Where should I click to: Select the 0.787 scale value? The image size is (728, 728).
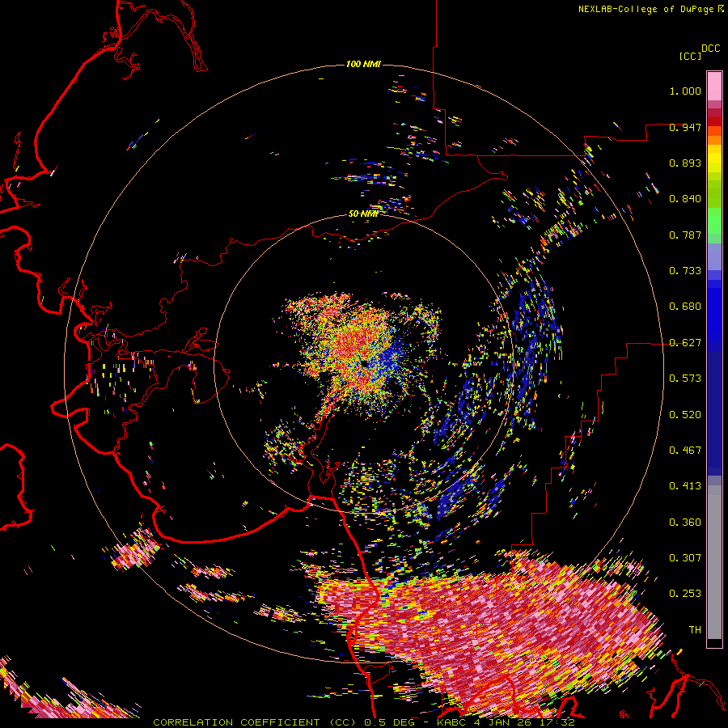point(685,235)
